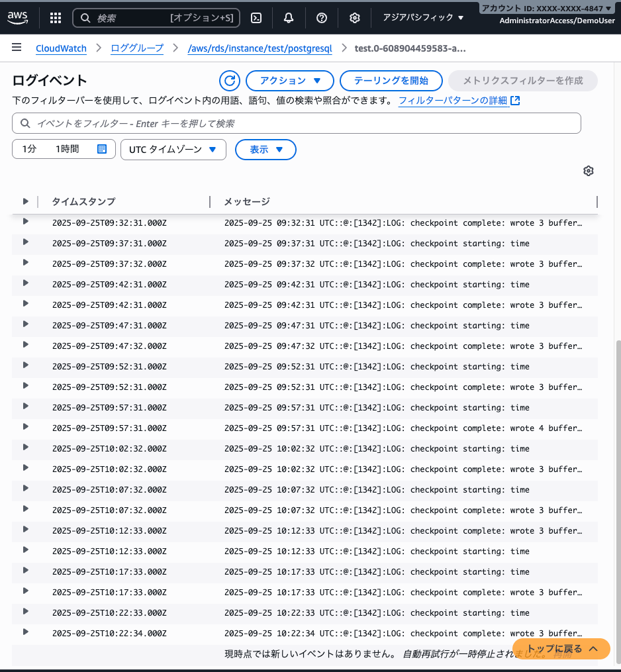Open /aws/rds/instance/test/postgresql breadcrumb
621x672 pixels.
260,48
